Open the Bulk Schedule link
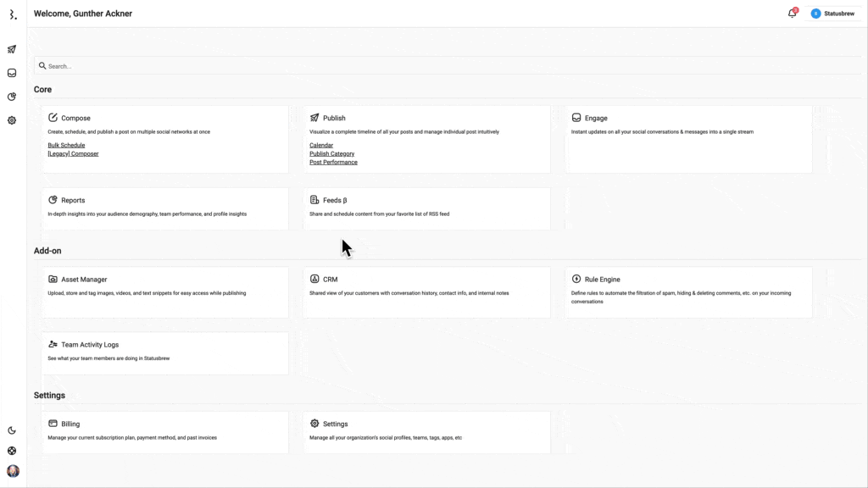The height and width of the screenshot is (488, 868). click(x=66, y=145)
